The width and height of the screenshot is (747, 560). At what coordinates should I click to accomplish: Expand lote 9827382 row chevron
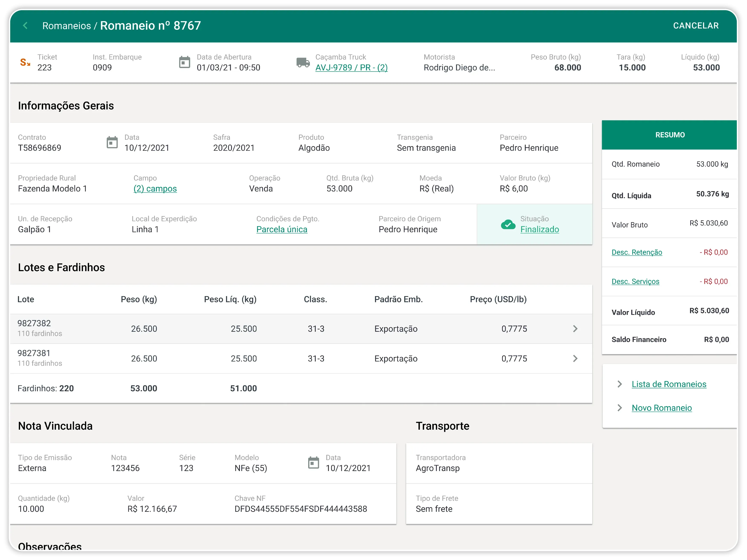coord(575,329)
